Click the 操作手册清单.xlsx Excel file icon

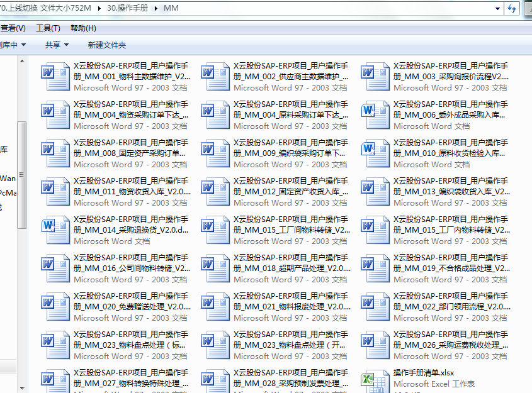(x=375, y=381)
